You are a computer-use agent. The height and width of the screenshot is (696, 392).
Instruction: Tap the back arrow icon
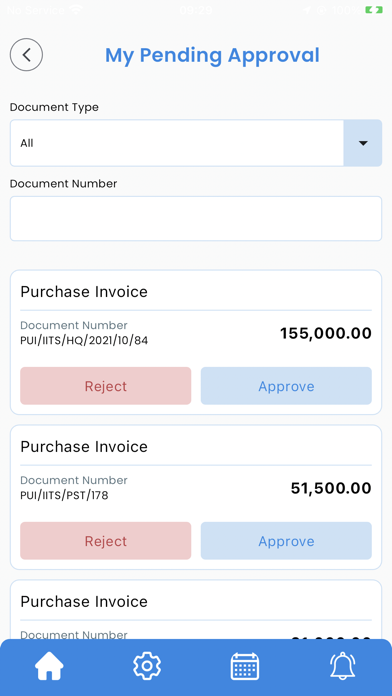26,55
